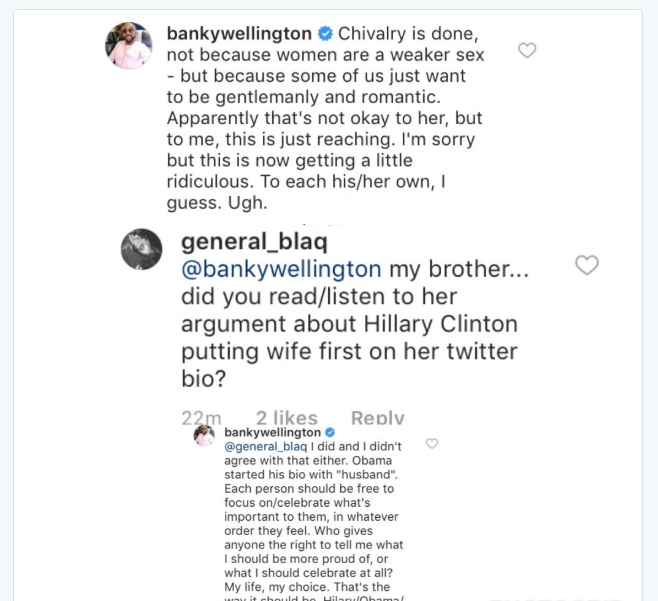This screenshot has width=658, height=601.
Task: Click small bankywellington avatar in nested reply
Action: (x=204, y=435)
